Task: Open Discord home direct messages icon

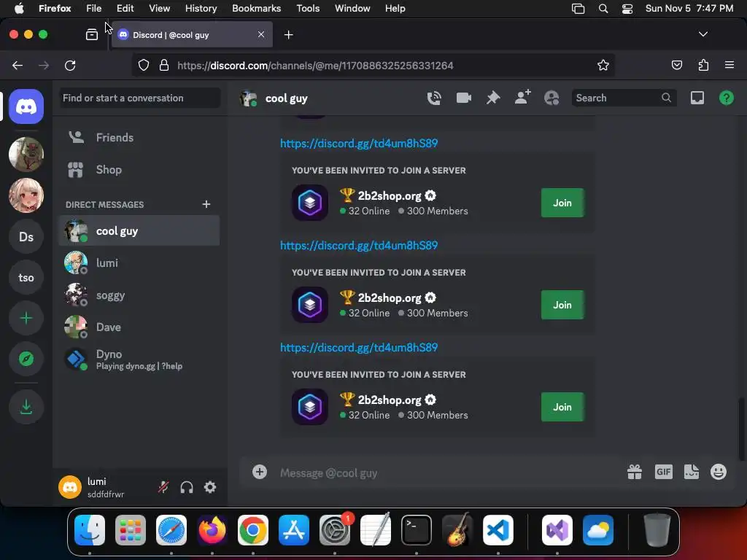Action: (x=26, y=106)
